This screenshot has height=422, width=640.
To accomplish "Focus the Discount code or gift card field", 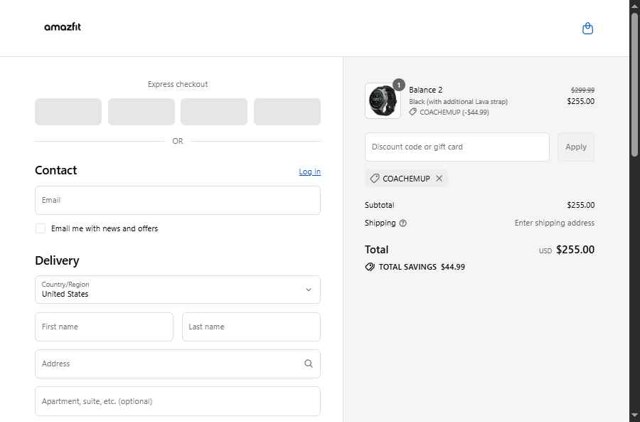I will coord(457,147).
